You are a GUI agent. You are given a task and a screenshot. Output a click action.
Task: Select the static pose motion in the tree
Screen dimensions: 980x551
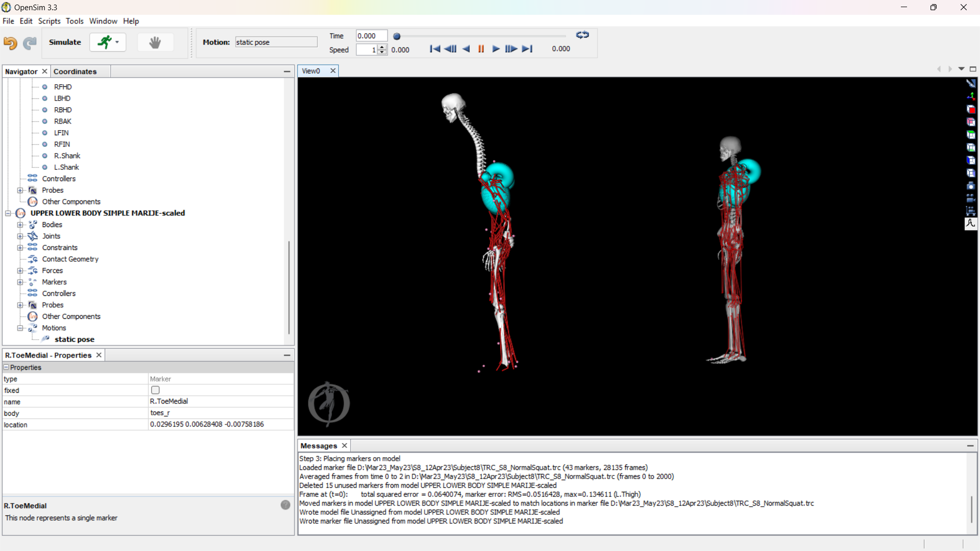click(x=75, y=339)
